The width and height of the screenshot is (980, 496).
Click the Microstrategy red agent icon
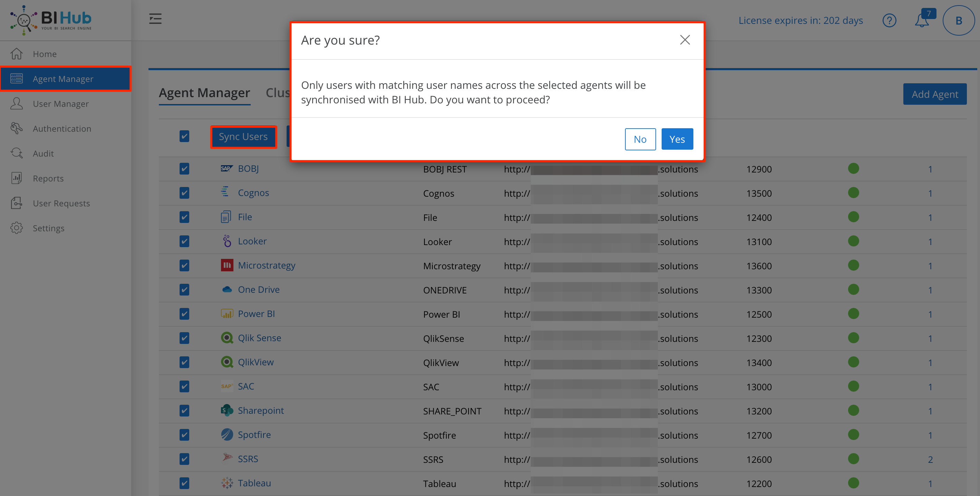(x=227, y=265)
